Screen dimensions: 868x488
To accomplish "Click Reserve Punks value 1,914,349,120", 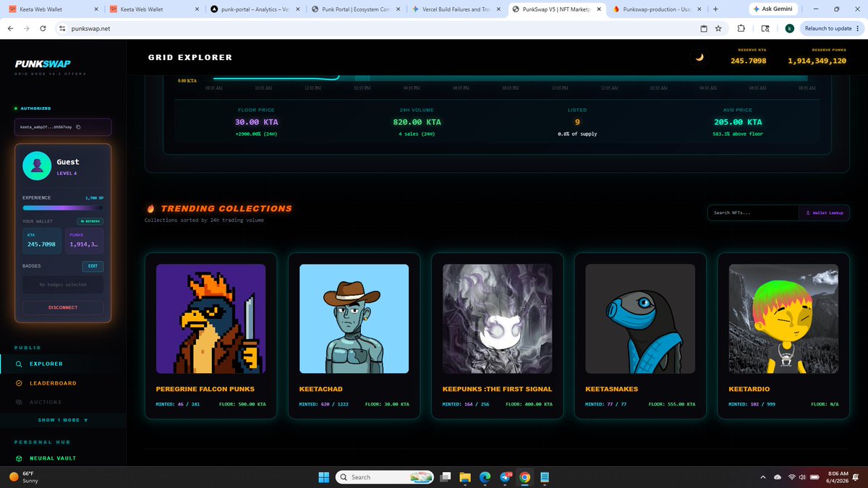I will [817, 61].
